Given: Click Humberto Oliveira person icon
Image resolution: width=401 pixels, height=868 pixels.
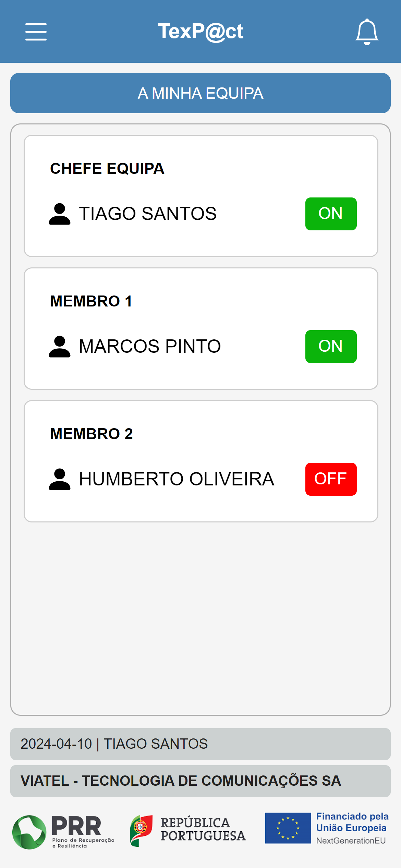Looking at the screenshot, I should click(60, 479).
